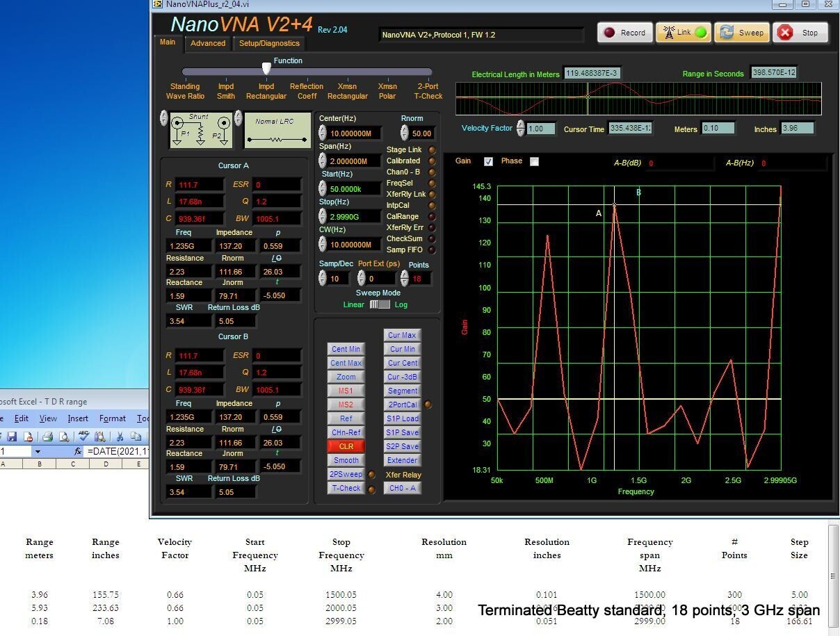Toggle the Phase checkbox
Viewport: 840px width, 636px height.
[534, 161]
